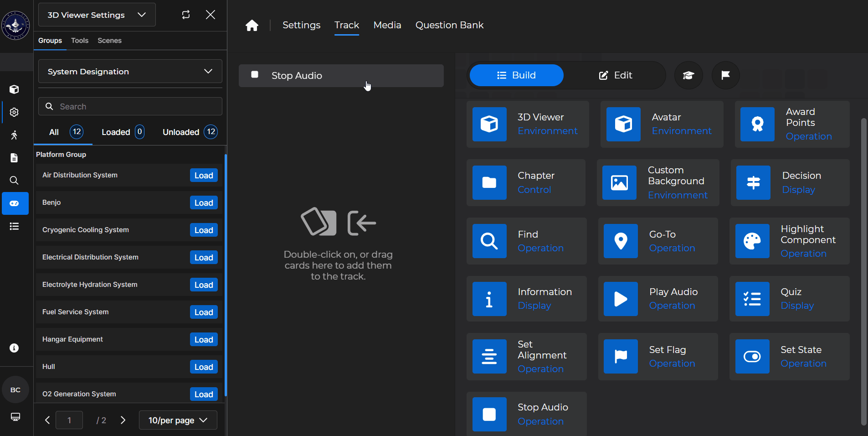Screen dimensions: 868x436
Task: Select the Find Operation card
Action: [x=527, y=241]
